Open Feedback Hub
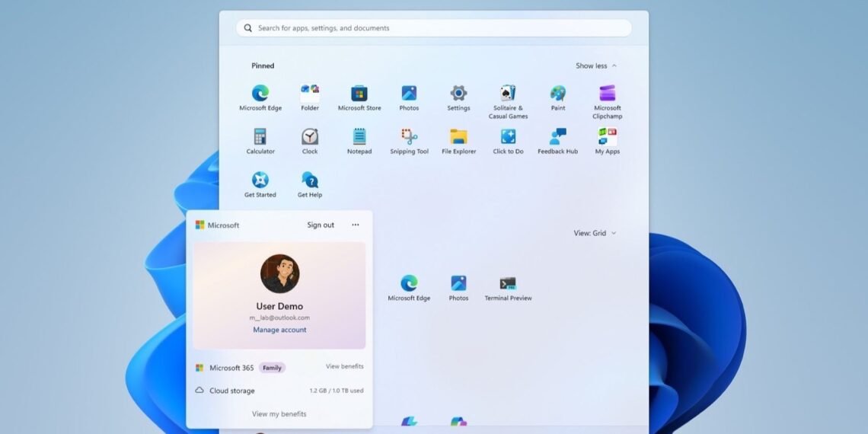Image resolution: width=868 pixels, height=434 pixels. point(558,141)
